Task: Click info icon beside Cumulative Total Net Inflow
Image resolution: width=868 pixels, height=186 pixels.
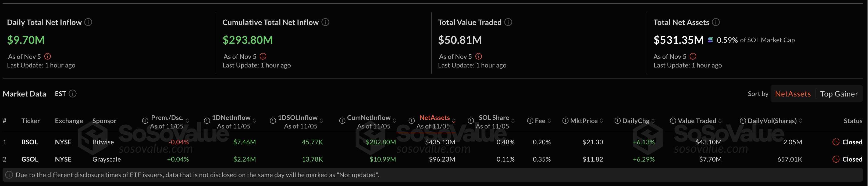Action: pos(325,22)
